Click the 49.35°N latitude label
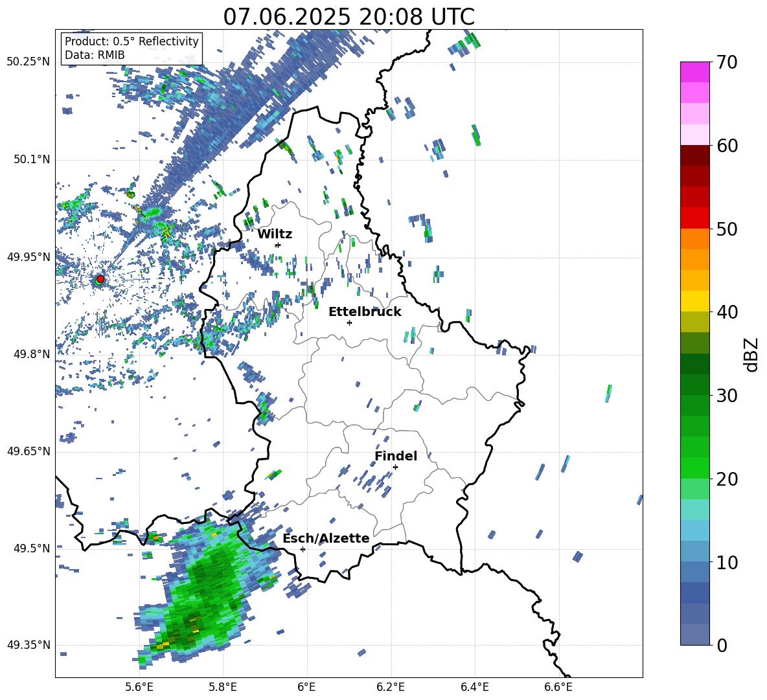Viewport: 767px width, 700px height. [x=29, y=645]
